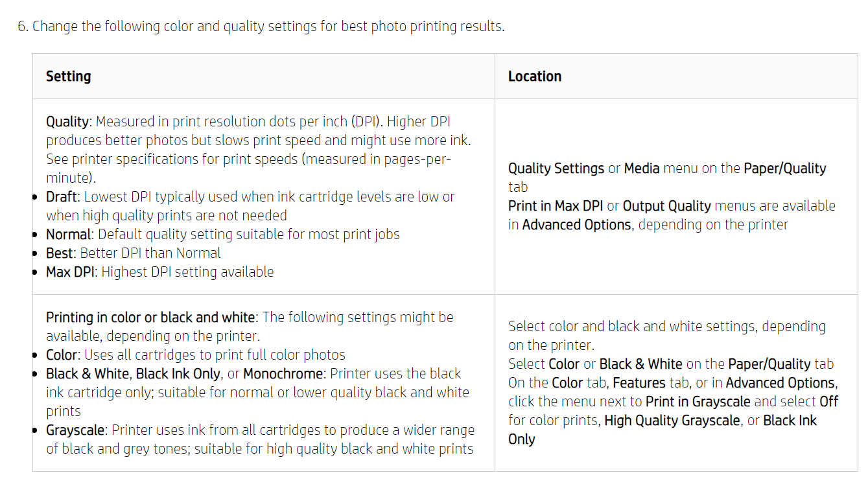
Task: Click the bold "Print in Max DPI" text
Action: [x=555, y=206]
